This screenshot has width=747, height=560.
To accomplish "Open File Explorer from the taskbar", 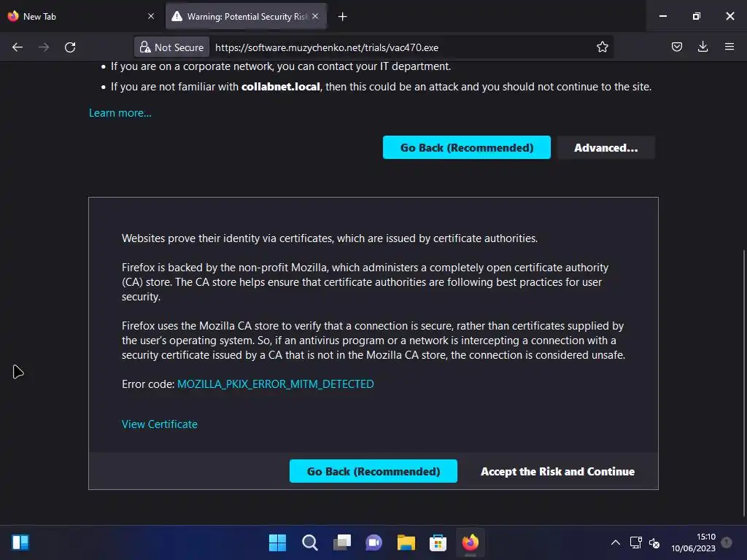I will 406,542.
